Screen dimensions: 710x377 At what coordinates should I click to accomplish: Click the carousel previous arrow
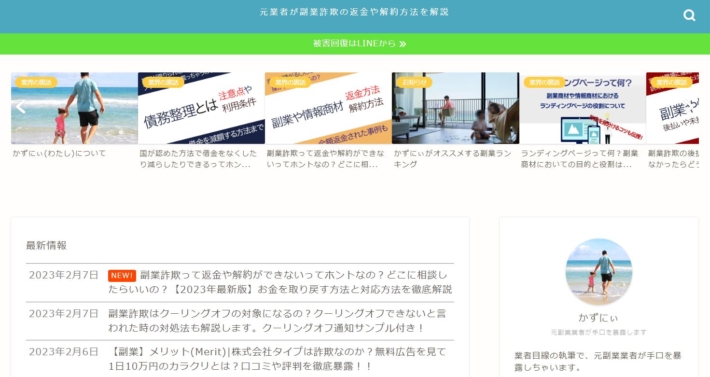click(20, 107)
